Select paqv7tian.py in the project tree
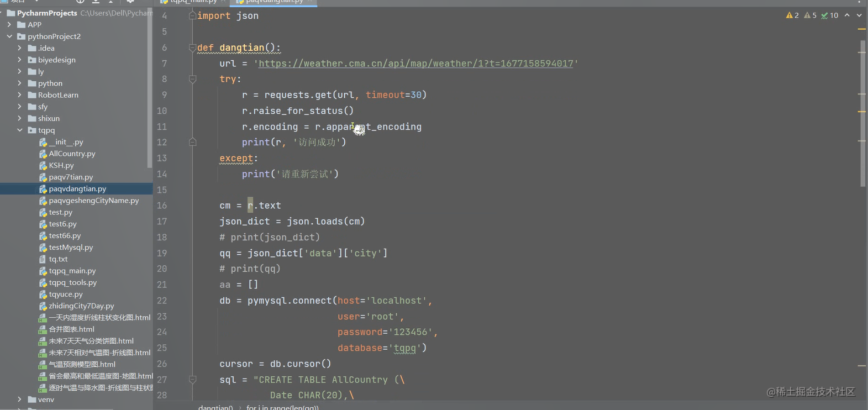The height and width of the screenshot is (410, 868). 71,177
